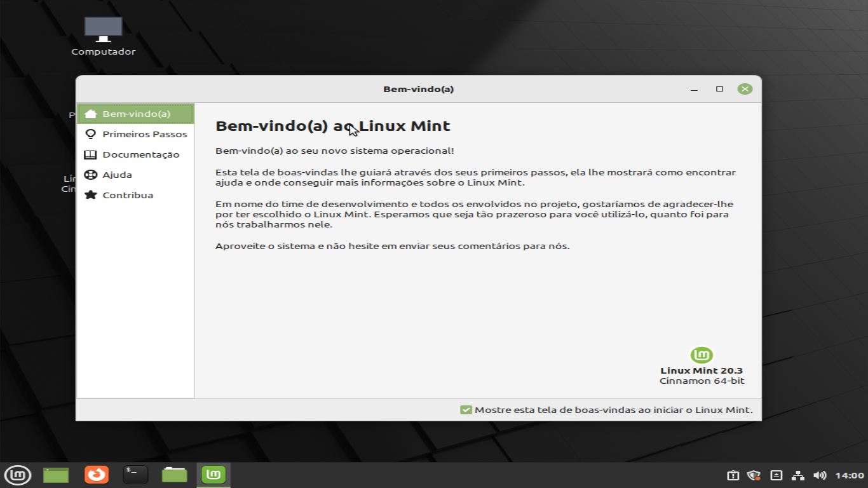Click the show desktop panel icon
Image resolution: width=868 pixels, height=488 pixels.
click(x=56, y=475)
